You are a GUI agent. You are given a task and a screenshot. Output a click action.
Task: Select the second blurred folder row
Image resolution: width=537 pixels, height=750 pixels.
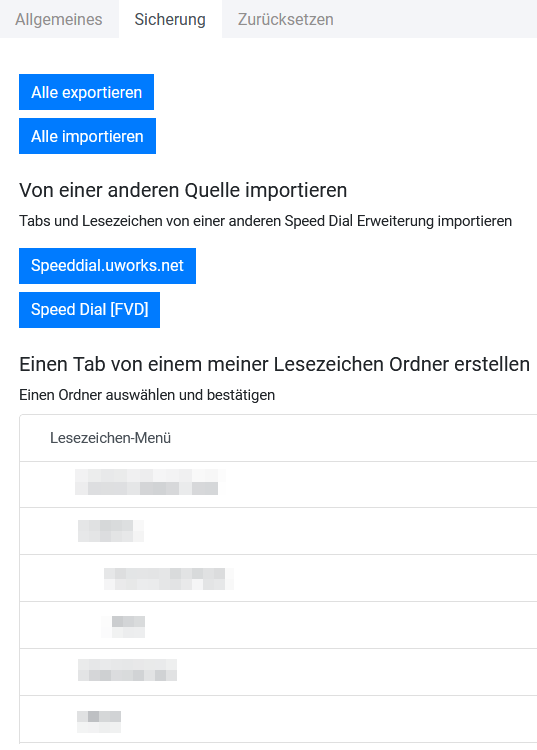tap(278, 531)
